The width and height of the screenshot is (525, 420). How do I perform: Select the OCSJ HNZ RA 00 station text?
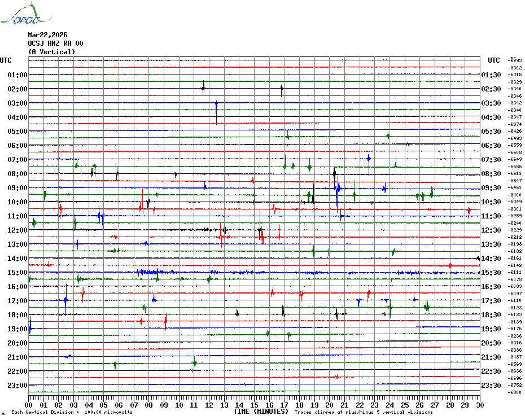pos(55,43)
